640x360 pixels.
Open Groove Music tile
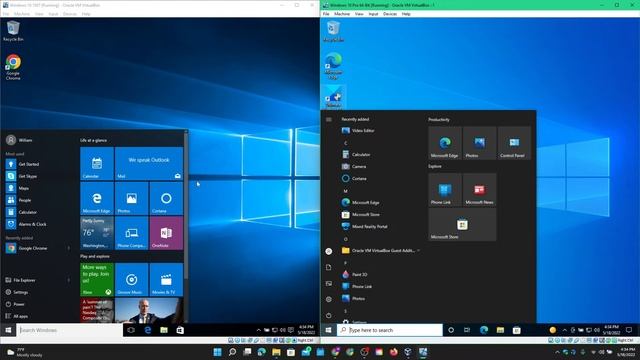(131, 280)
